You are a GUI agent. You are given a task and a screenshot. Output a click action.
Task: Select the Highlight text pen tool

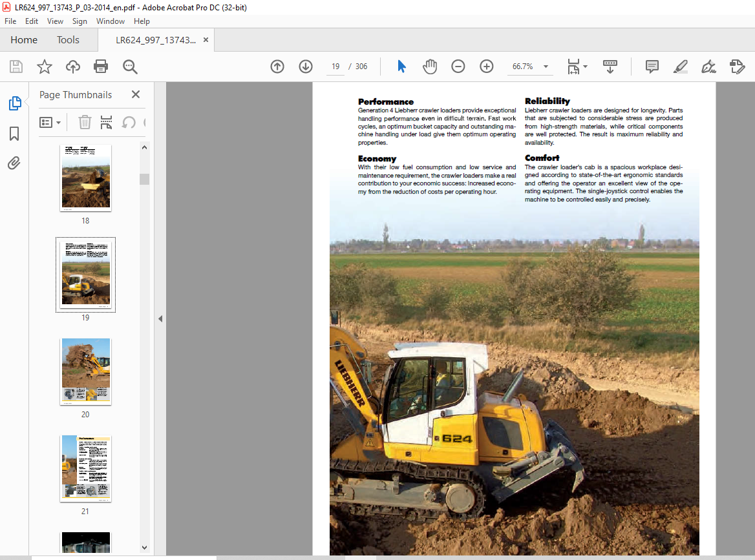681,67
